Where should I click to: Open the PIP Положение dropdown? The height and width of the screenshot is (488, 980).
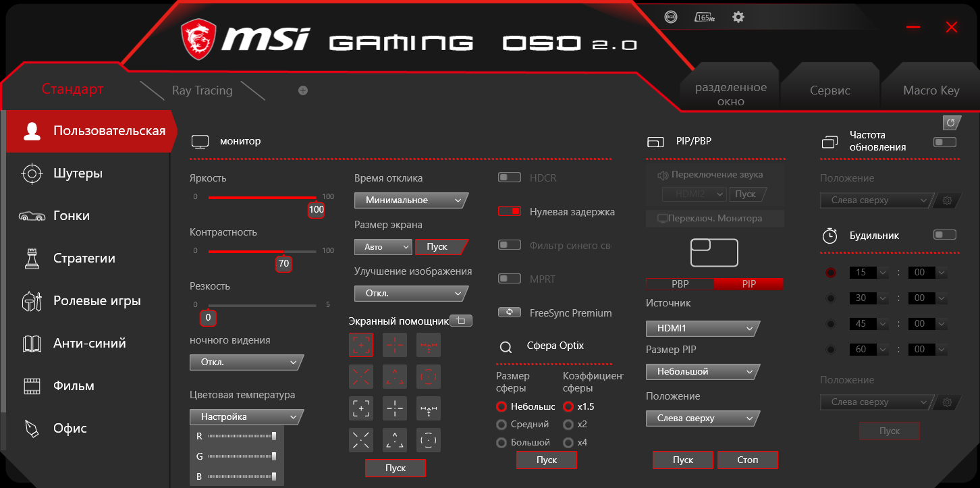pos(703,418)
